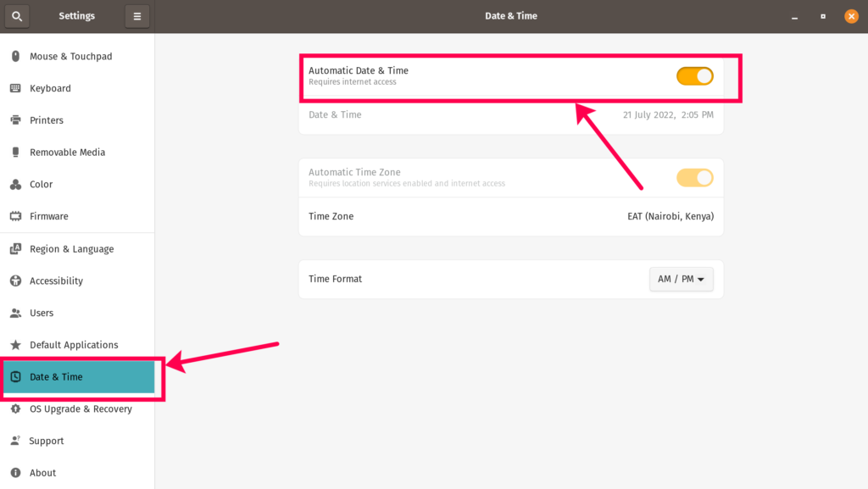Open Region & Language settings
The image size is (868, 489).
click(x=77, y=249)
